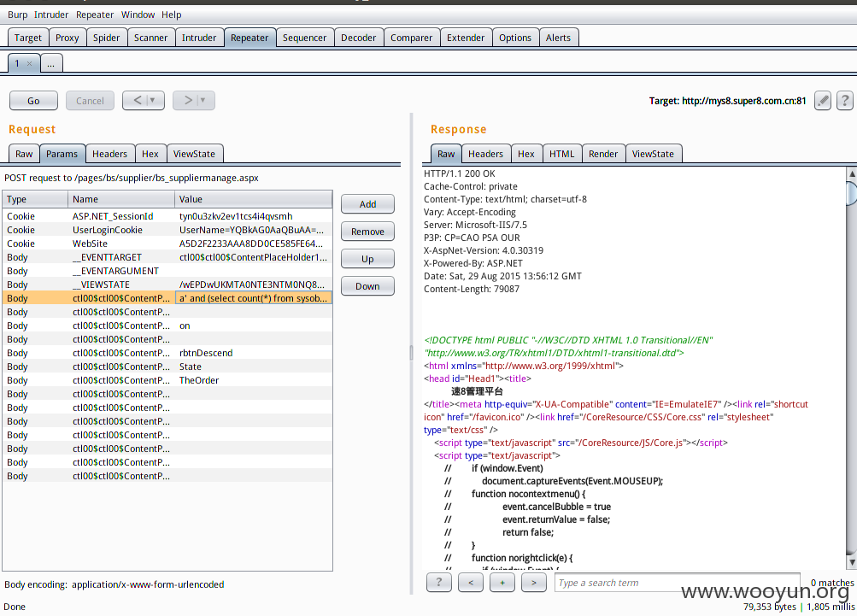Click the Go button

pos(33,101)
